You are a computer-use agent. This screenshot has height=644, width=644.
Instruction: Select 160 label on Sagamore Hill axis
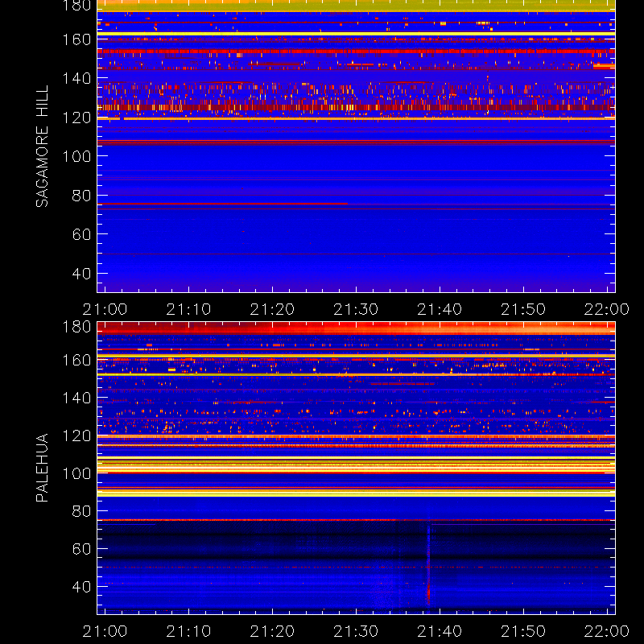(x=76, y=39)
